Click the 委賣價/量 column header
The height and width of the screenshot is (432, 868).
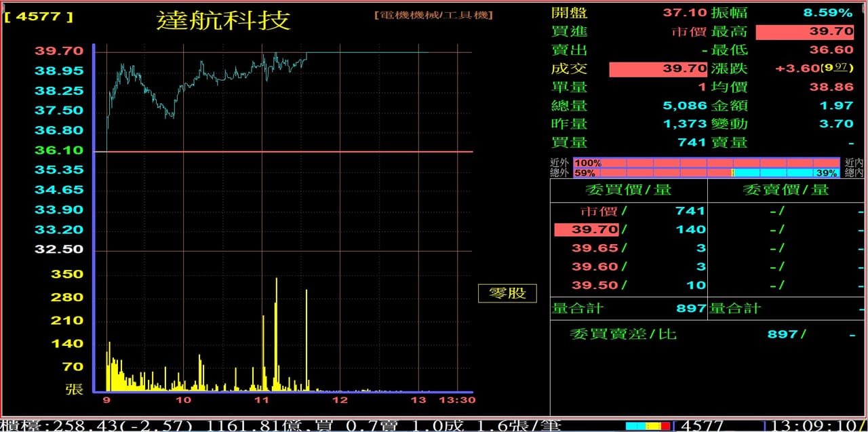785,190
